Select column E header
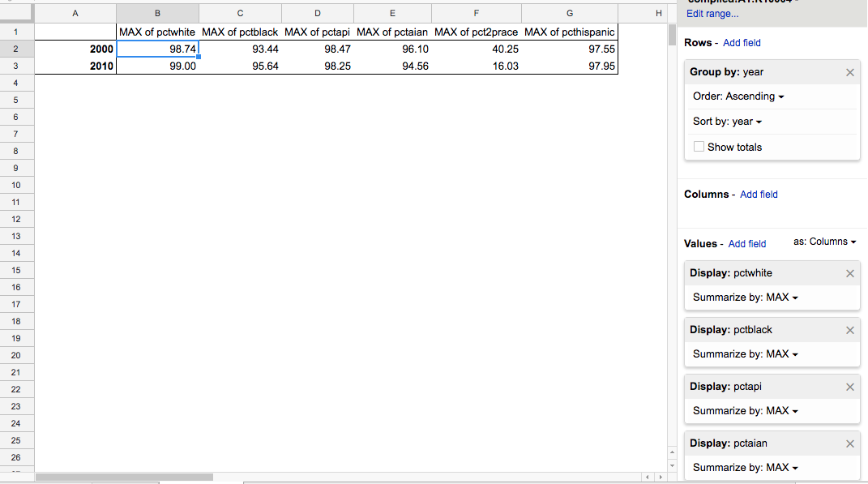868x484 pixels. tap(392, 13)
